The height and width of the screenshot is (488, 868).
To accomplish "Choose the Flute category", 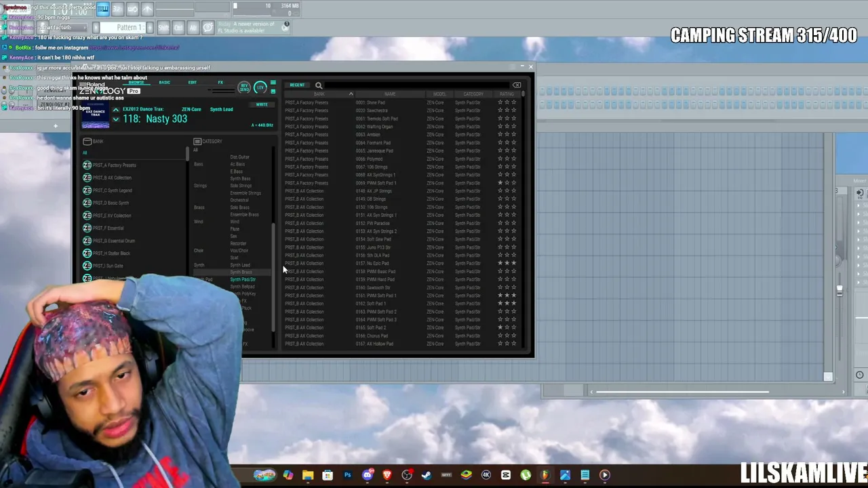I will 235,229.
